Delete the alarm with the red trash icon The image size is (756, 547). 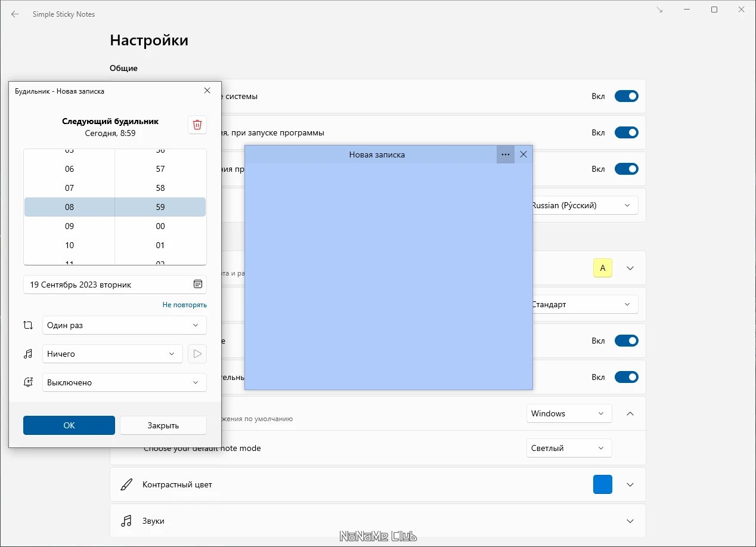(x=197, y=125)
